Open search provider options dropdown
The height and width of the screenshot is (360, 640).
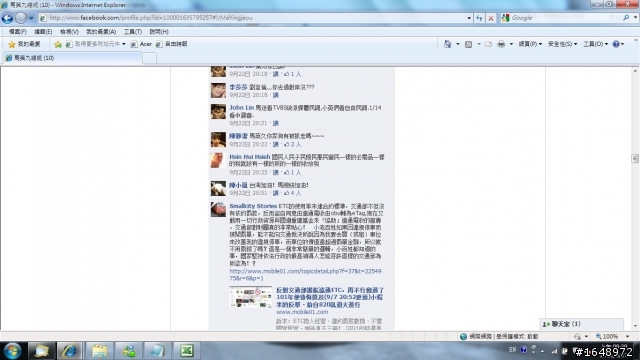click(636, 18)
